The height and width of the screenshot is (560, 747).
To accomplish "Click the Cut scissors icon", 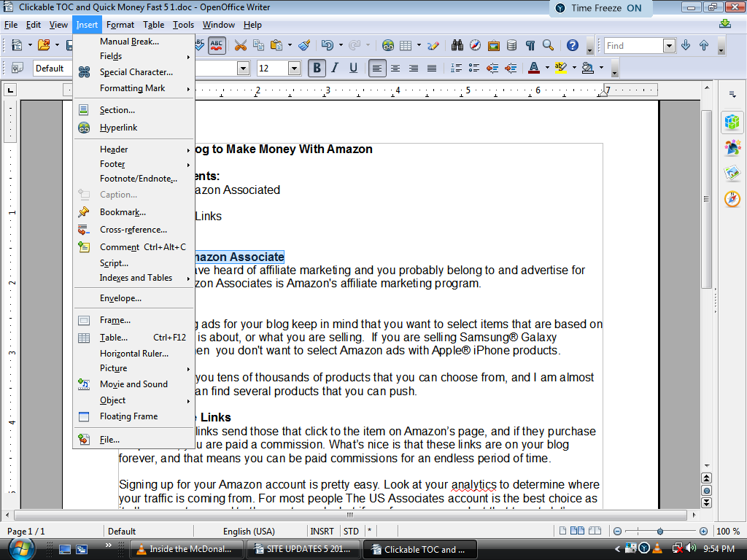I will click(240, 45).
